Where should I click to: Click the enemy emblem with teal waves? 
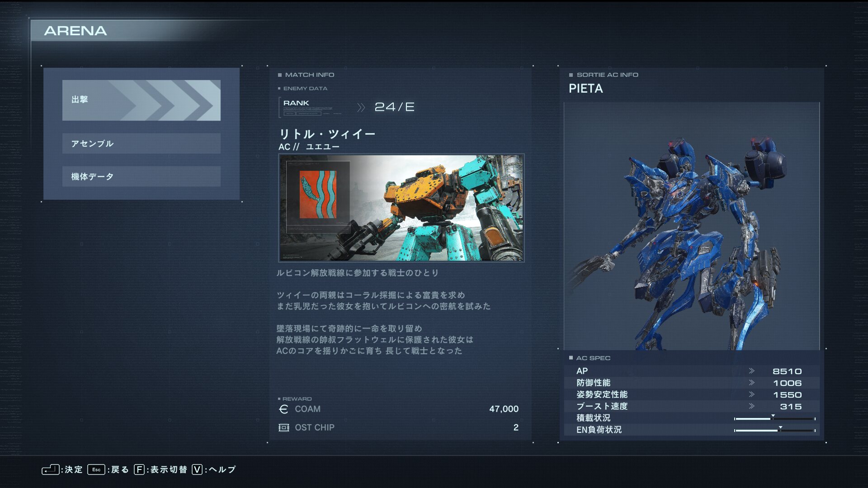pyautogui.click(x=318, y=195)
